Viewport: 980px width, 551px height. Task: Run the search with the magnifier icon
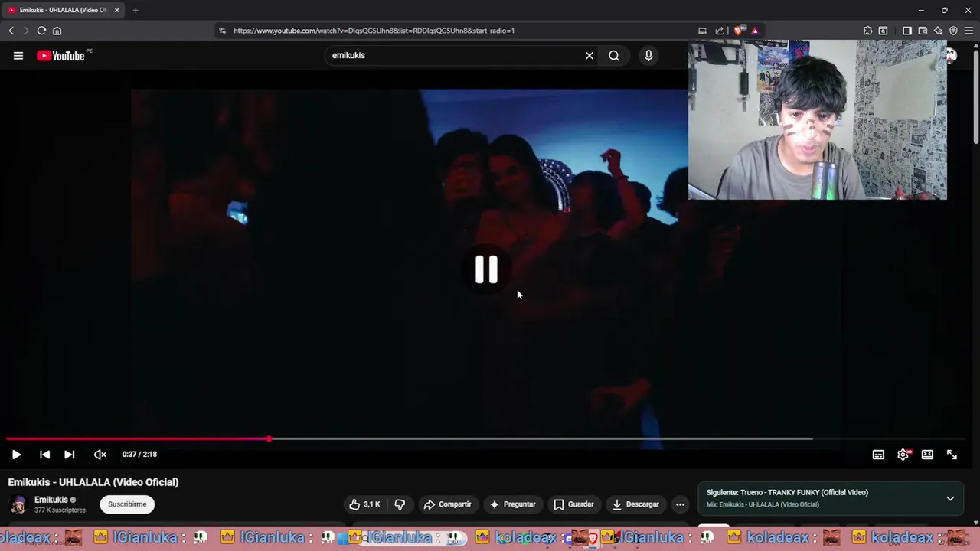(614, 55)
